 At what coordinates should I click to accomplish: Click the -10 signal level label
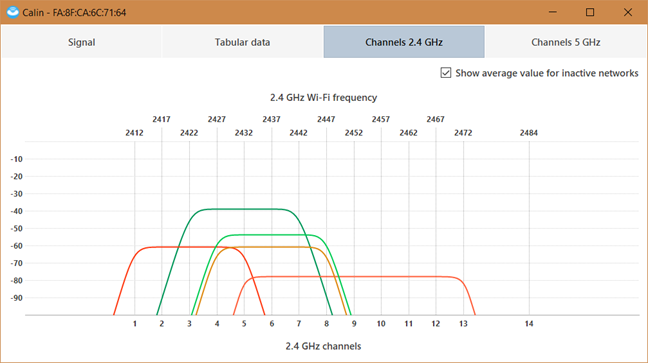click(17, 159)
